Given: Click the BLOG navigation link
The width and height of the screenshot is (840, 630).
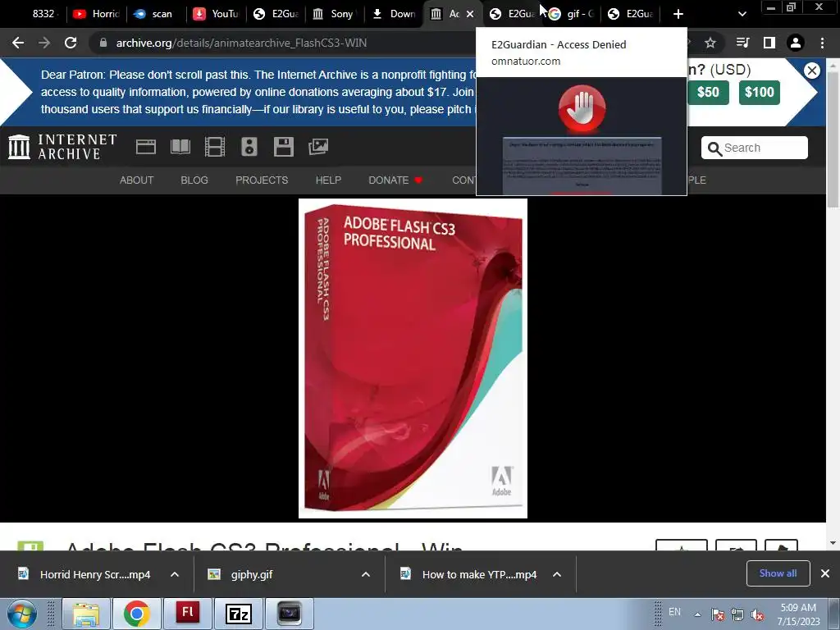Looking at the screenshot, I should coord(194,180).
